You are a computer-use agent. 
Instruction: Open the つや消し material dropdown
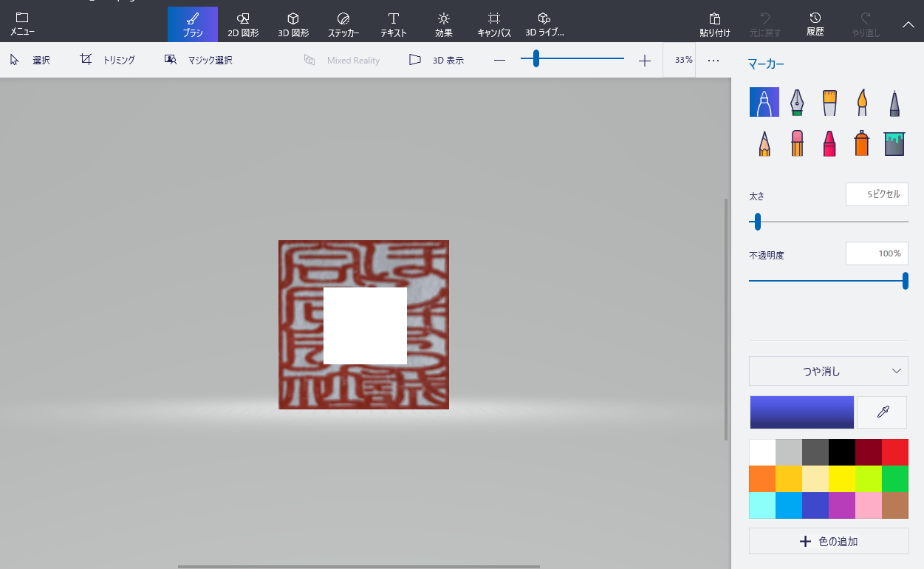pyautogui.click(x=829, y=371)
